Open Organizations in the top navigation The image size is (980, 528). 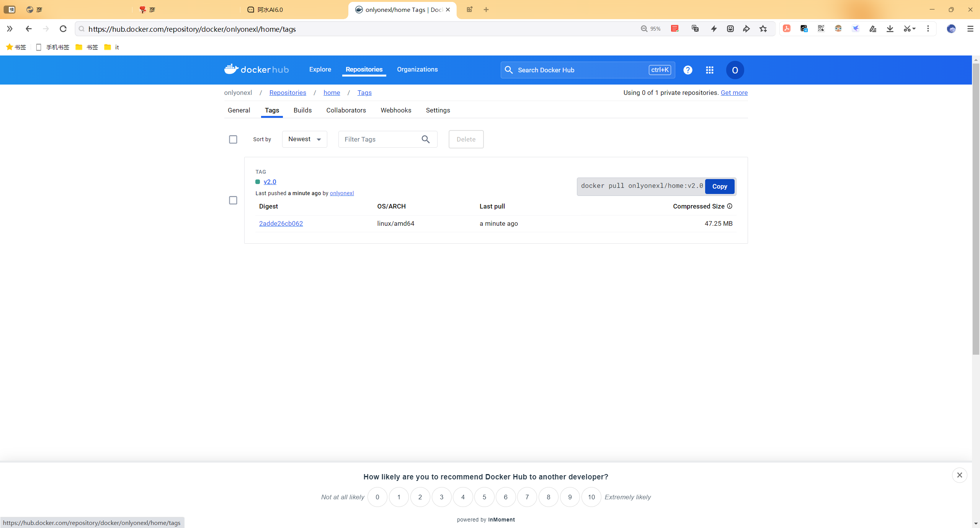[417, 69]
